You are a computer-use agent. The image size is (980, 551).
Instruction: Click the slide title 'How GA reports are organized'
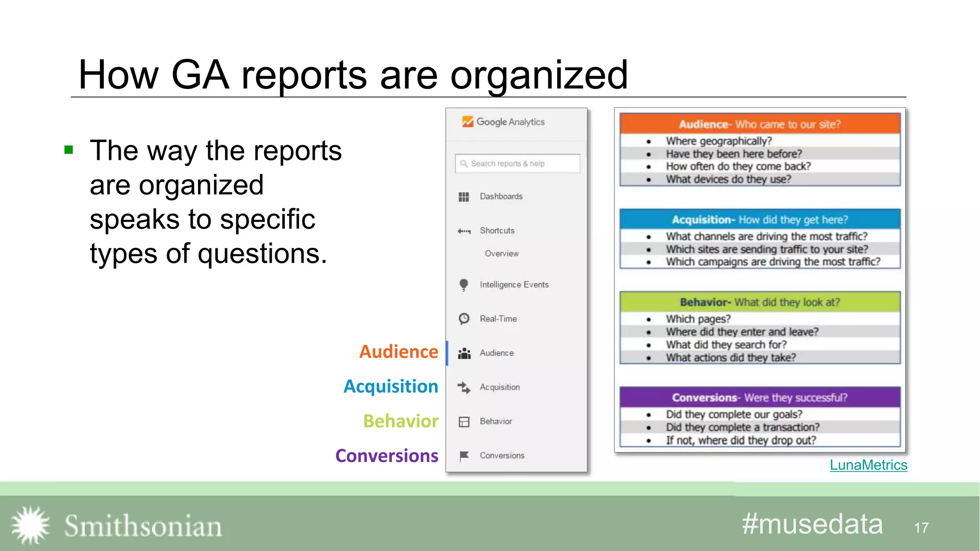[x=353, y=75]
